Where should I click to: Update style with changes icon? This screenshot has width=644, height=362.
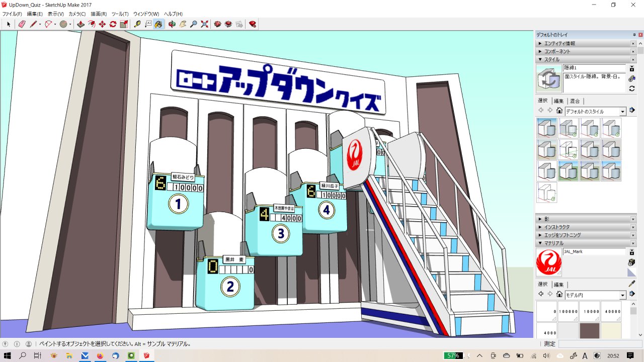pyautogui.click(x=632, y=88)
